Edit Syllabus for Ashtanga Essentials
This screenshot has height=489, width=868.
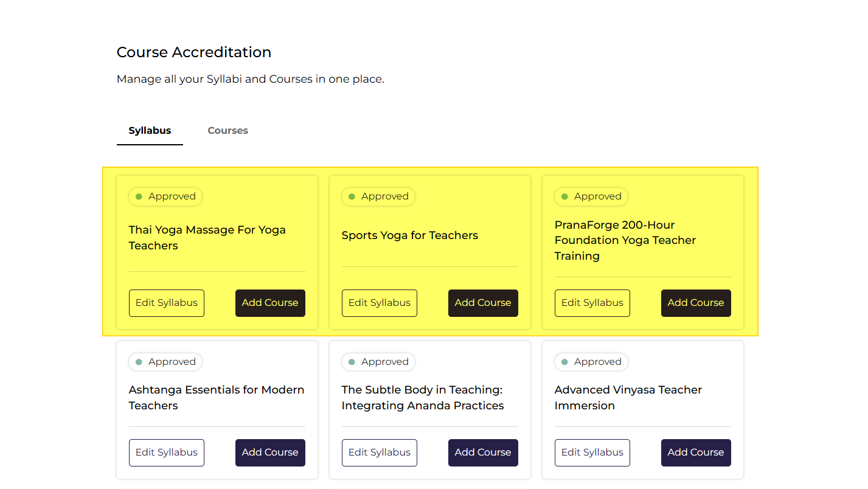pyautogui.click(x=167, y=453)
